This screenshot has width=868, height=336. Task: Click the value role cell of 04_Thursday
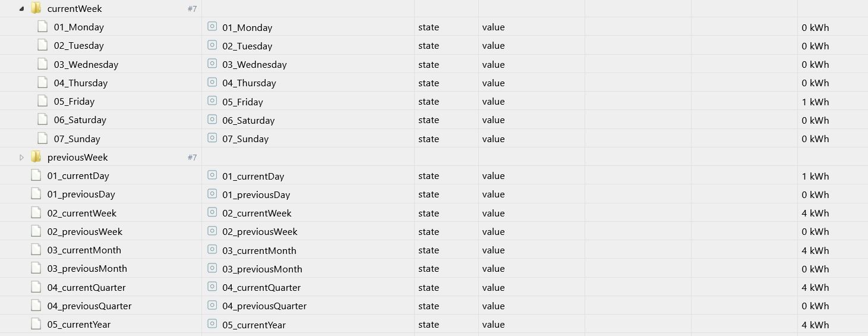(494, 83)
